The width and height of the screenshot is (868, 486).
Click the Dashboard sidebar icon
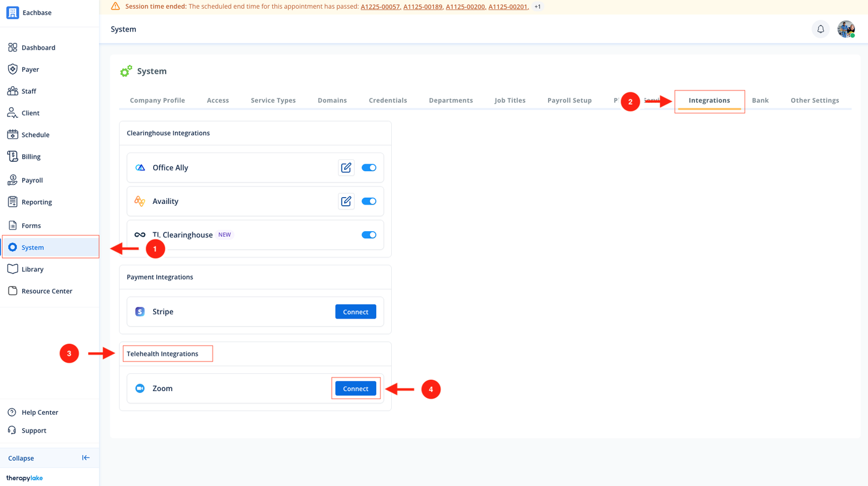click(12, 48)
